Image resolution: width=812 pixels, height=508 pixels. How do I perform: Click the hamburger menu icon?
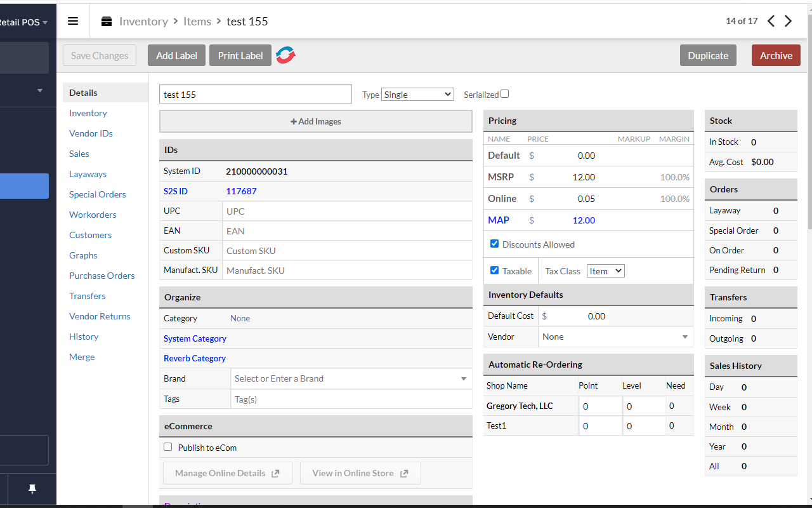coord(73,20)
